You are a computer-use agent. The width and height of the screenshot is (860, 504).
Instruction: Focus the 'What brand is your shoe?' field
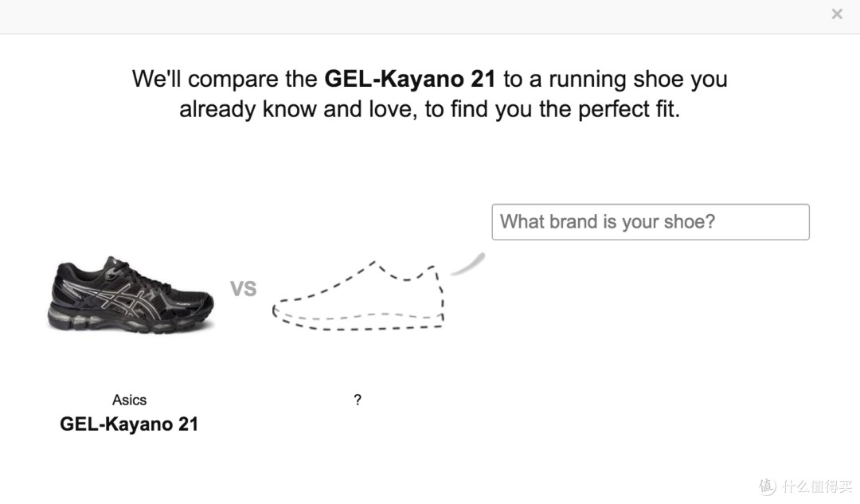(x=651, y=222)
